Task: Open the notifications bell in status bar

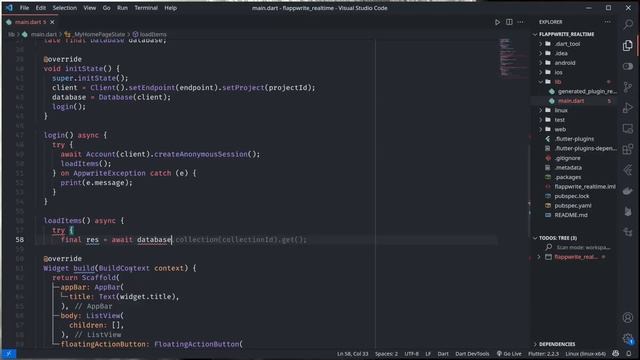Action: coord(629,353)
